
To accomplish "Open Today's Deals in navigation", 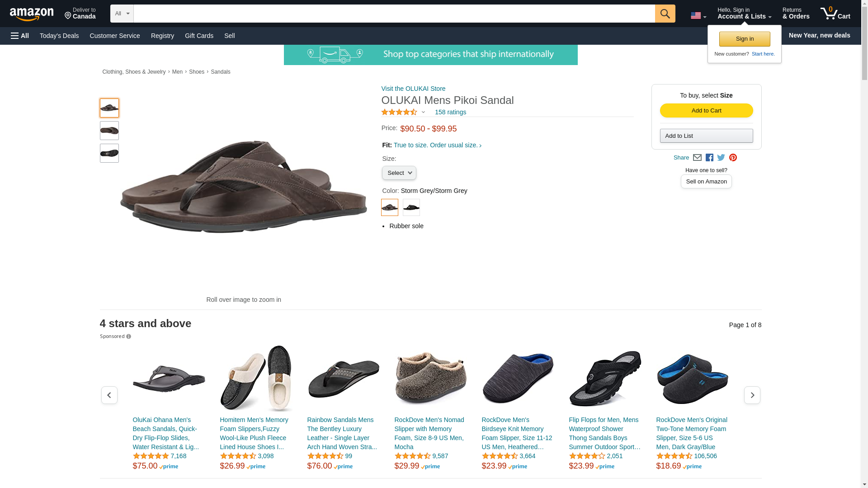I will tap(59, 36).
